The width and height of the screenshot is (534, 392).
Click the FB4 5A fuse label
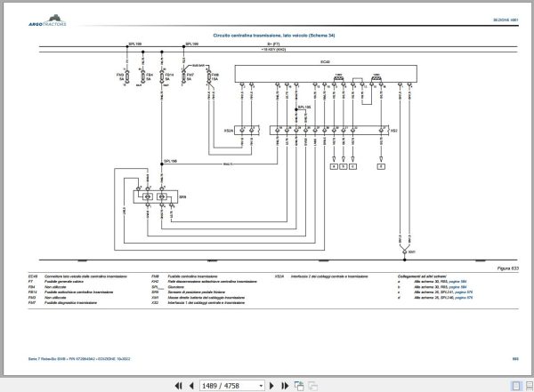coord(150,77)
